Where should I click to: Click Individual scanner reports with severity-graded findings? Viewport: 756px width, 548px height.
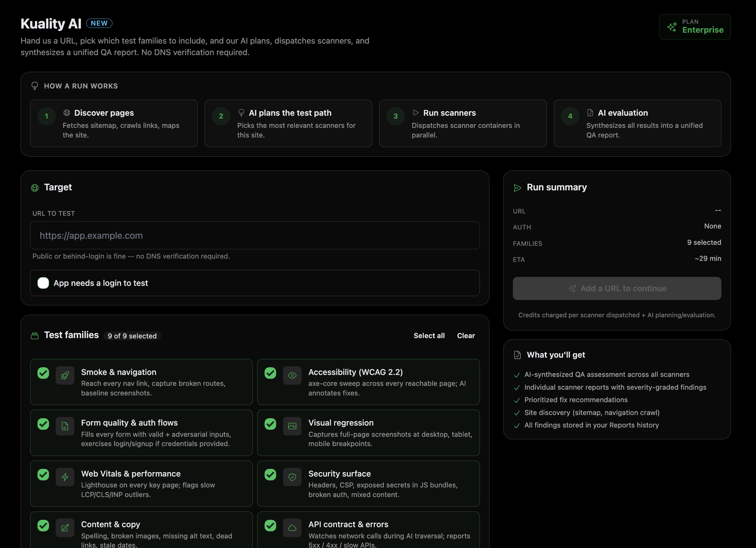pos(615,387)
